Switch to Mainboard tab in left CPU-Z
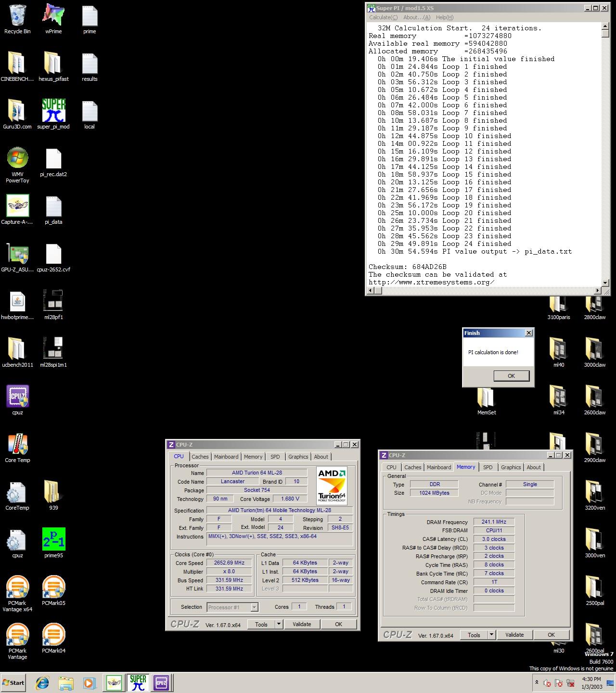This screenshot has height=693, width=616. [226, 457]
